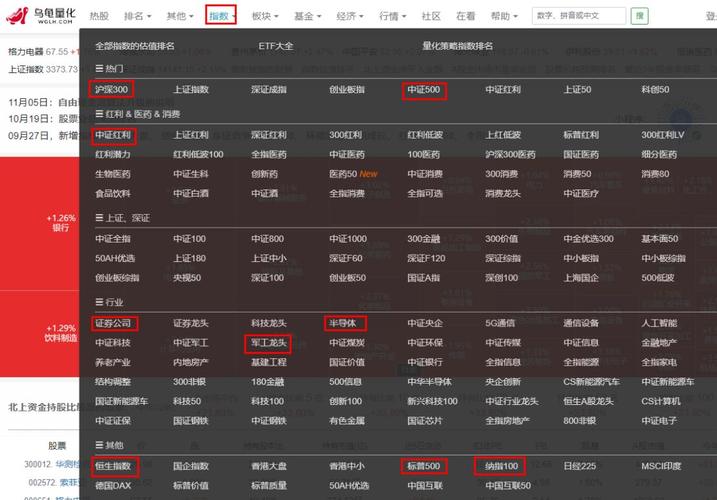Select 证券公司 industry index
The image size is (717, 500).
click(x=113, y=323)
